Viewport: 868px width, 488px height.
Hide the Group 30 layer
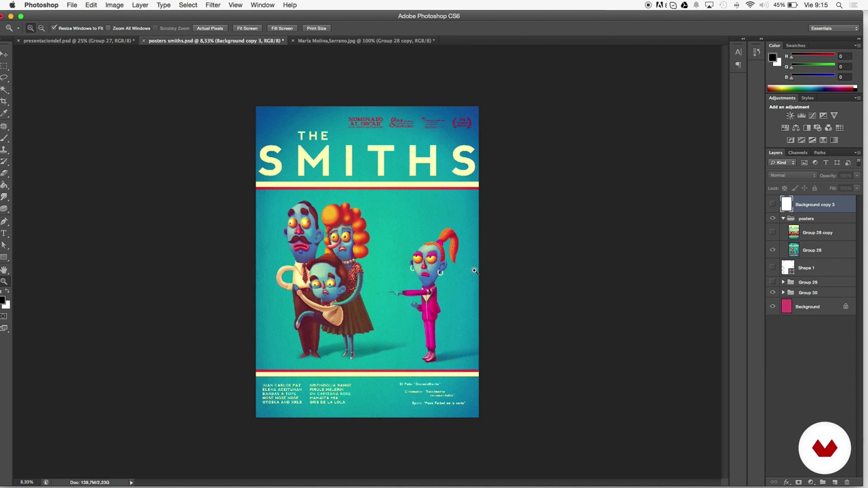(x=772, y=293)
